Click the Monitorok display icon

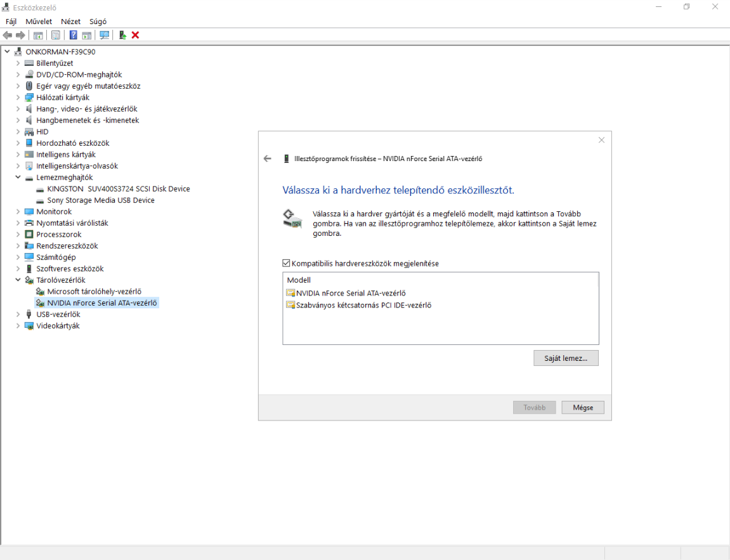click(29, 211)
